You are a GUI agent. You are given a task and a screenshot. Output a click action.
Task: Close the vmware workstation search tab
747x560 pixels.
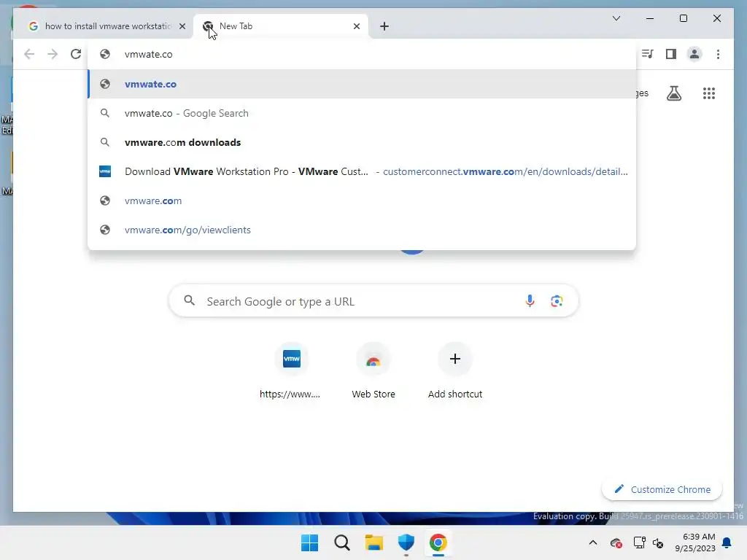pos(182,26)
